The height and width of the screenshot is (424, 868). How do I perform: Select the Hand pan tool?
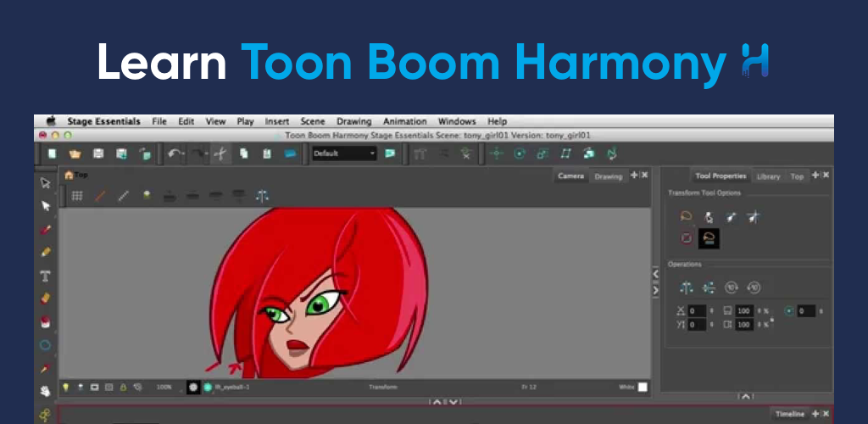tap(46, 391)
